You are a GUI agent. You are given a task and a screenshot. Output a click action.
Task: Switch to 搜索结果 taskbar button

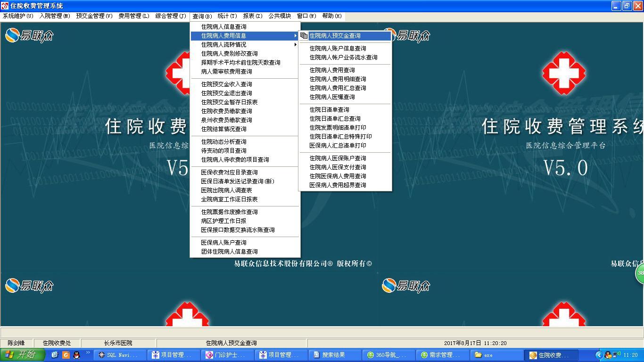point(335,355)
